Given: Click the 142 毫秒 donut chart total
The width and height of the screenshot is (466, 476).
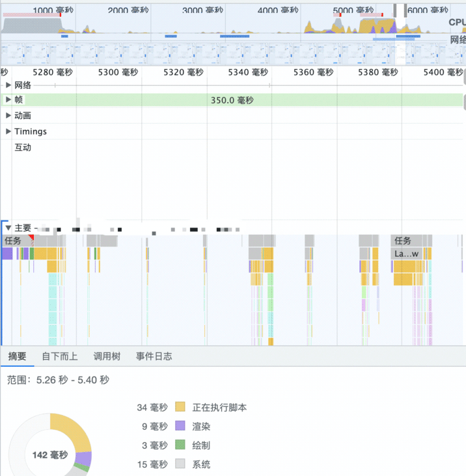Looking at the screenshot, I should pyautogui.click(x=50, y=455).
